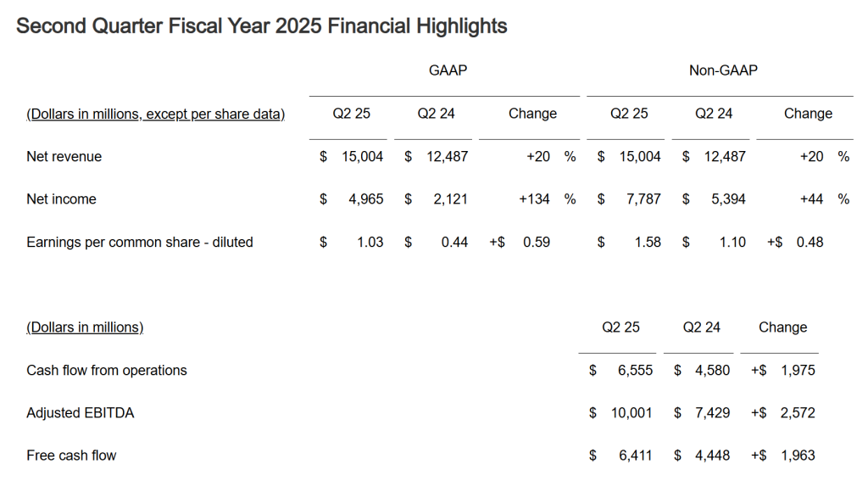
Task: Click the +134 net income change value
Action: coord(534,199)
